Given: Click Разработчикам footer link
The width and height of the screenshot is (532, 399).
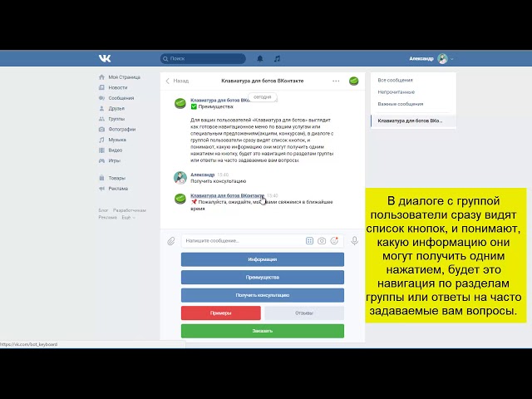Looking at the screenshot, I should 130,210.
